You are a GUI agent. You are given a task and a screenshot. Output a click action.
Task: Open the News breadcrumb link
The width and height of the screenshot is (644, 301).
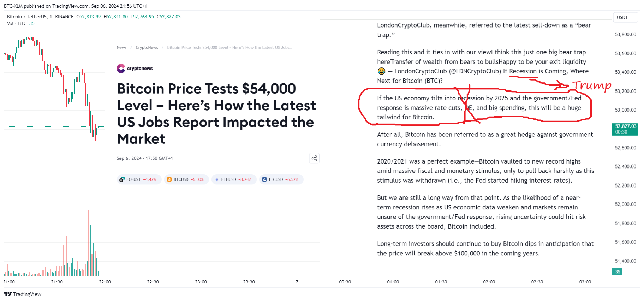click(121, 47)
